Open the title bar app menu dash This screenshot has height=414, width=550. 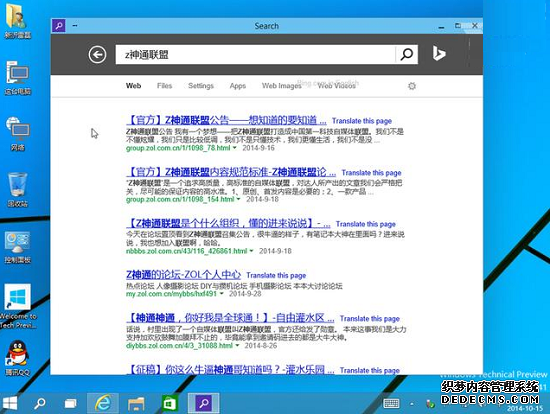[x=75, y=26]
